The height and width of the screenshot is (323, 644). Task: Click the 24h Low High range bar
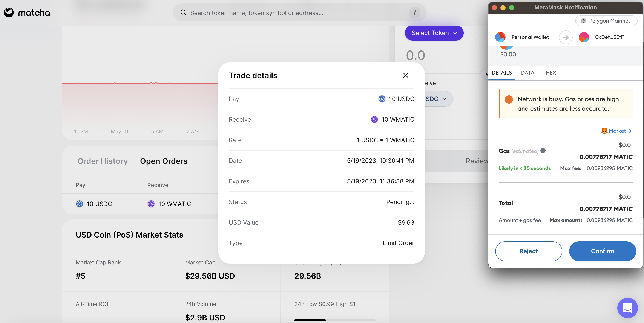point(335,320)
